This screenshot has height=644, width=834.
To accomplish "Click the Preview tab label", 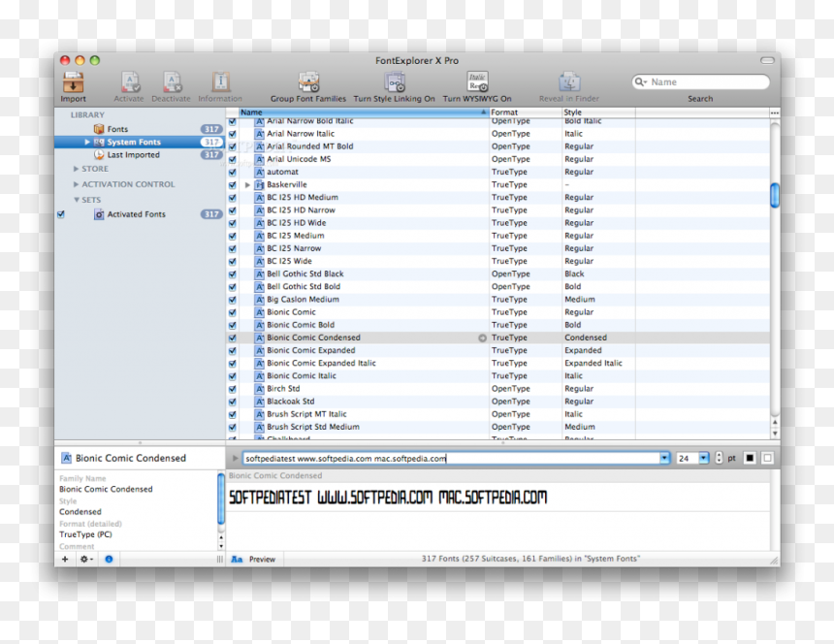I will tap(262, 560).
